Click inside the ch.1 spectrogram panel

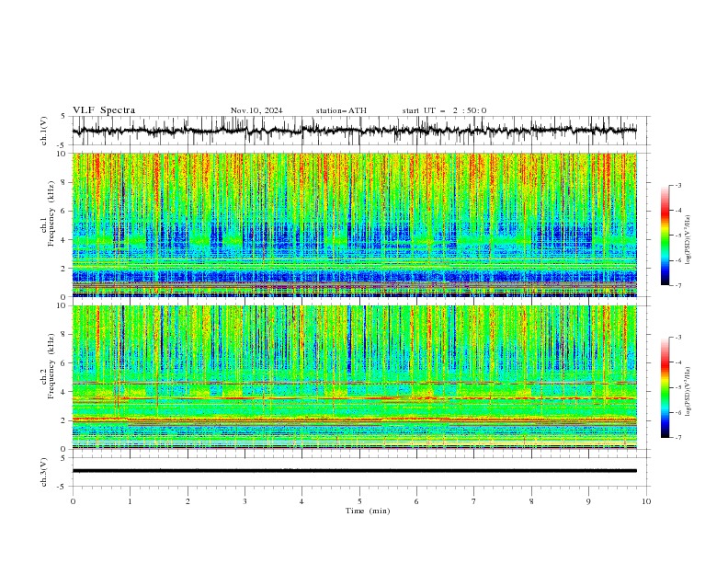(x=354, y=224)
